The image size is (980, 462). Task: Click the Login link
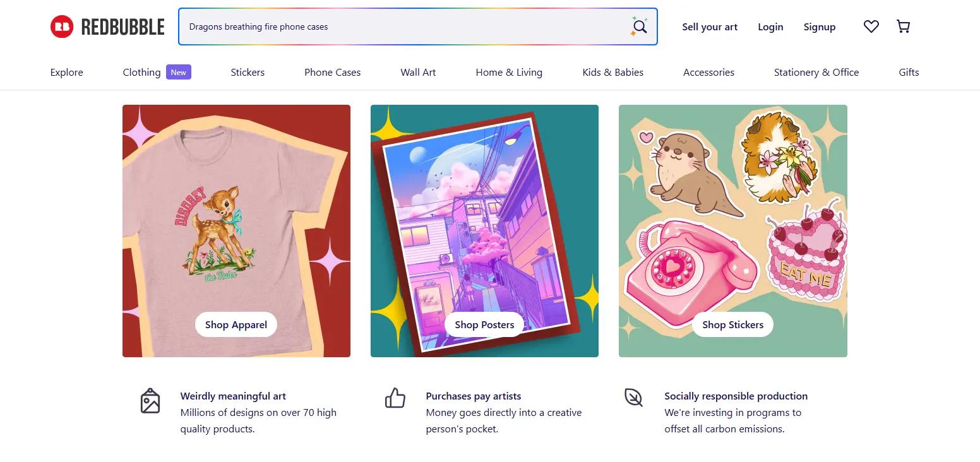click(770, 27)
